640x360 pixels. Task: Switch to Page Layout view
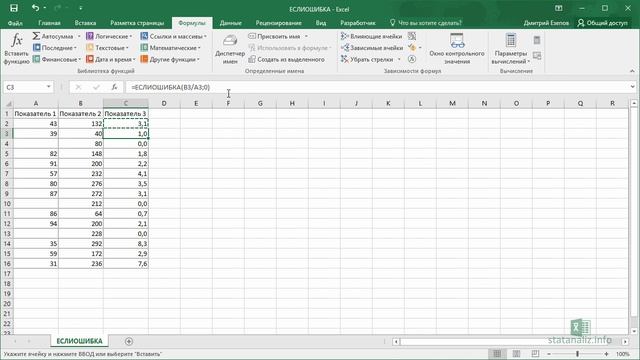[516, 354]
